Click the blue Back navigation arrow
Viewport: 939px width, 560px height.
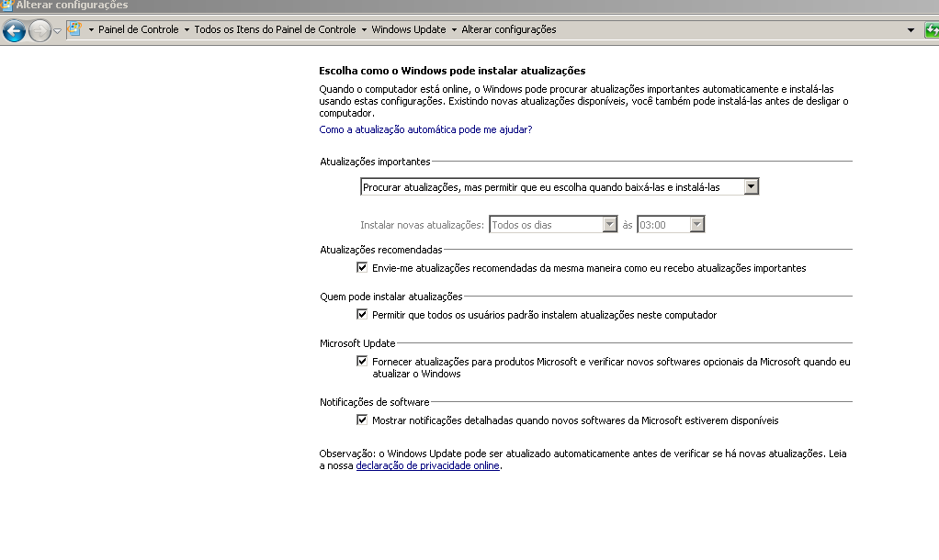pyautogui.click(x=14, y=30)
